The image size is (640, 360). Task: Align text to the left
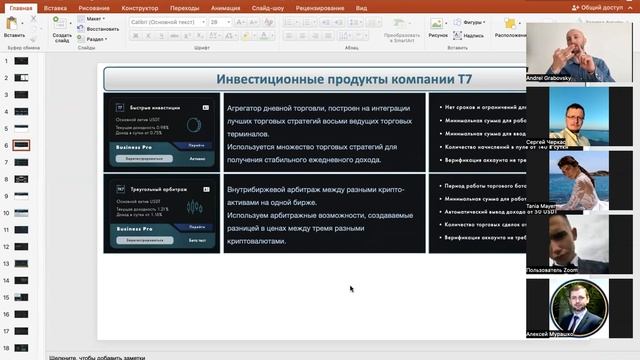click(x=289, y=36)
